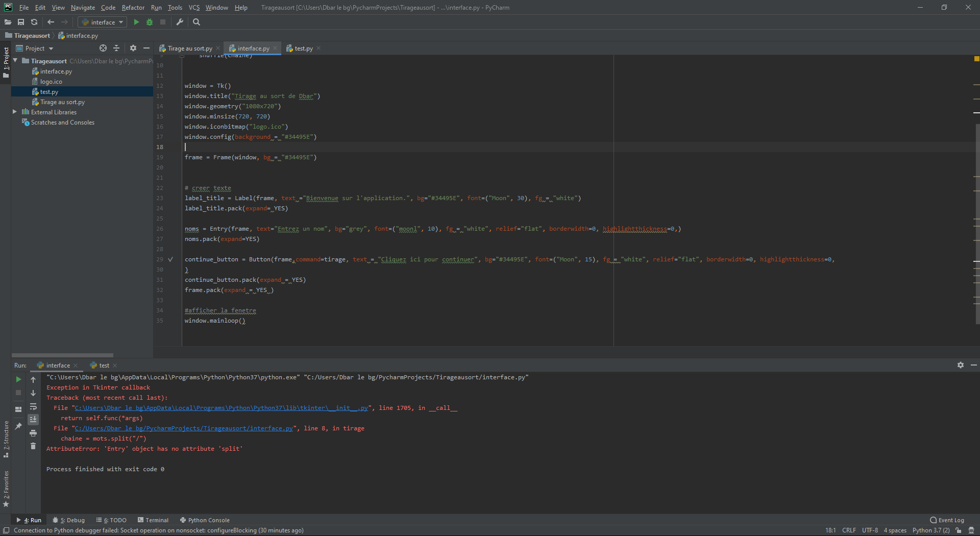Open the Python Console tool window
The width and height of the screenshot is (980, 536).
205,520
